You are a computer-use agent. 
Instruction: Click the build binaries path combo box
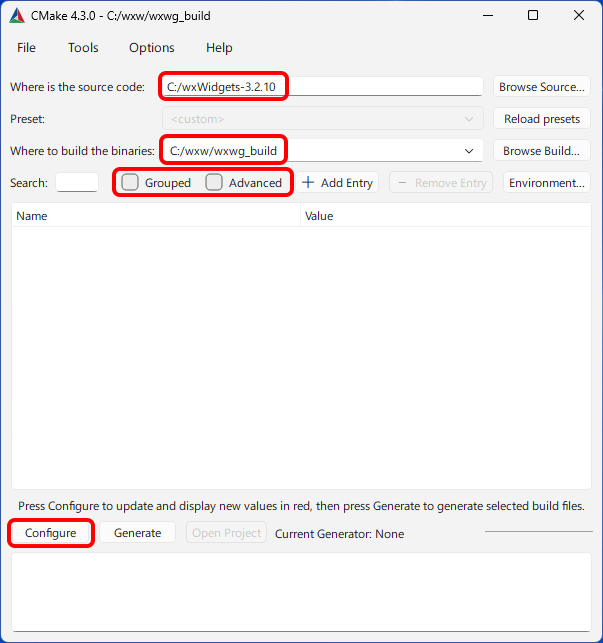pos(322,150)
